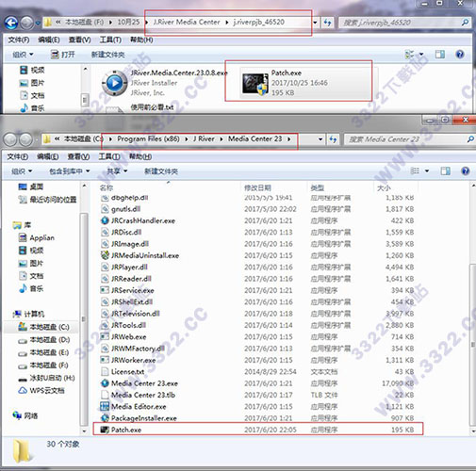The height and width of the screenshot is (471, 476).
Task: Select the gnutls.dll file row
Action: click(257, 209)
